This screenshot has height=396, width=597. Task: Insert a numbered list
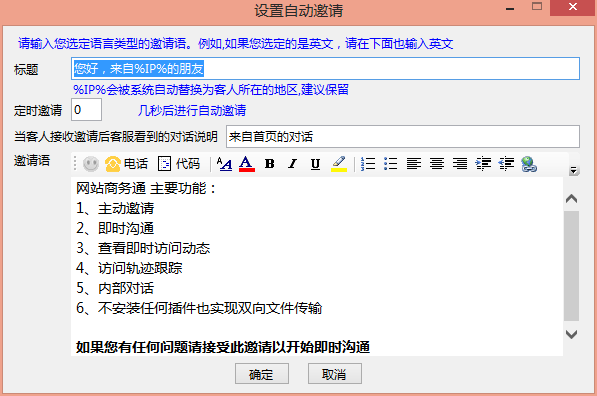coord(368,164)
